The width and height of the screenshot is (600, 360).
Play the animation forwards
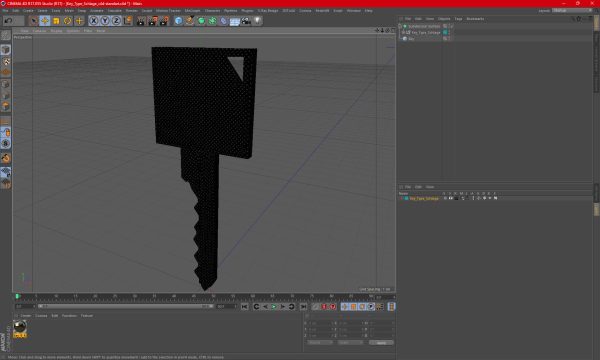(274, 307)
